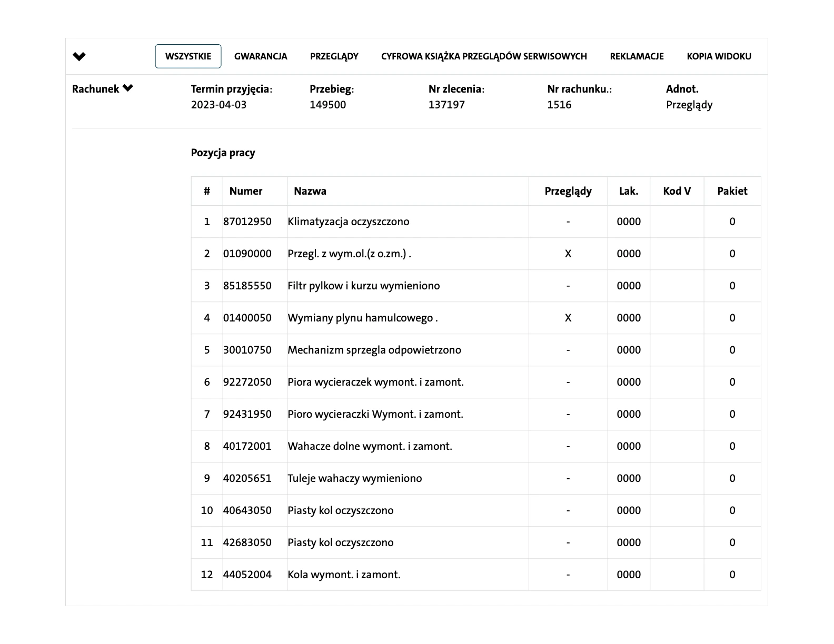The width and height of the screenshot is (834, 644).
Task: Click the X mark for Przegl. z wym.ol.
Action: pyautogui.click(x=568, y=254)
